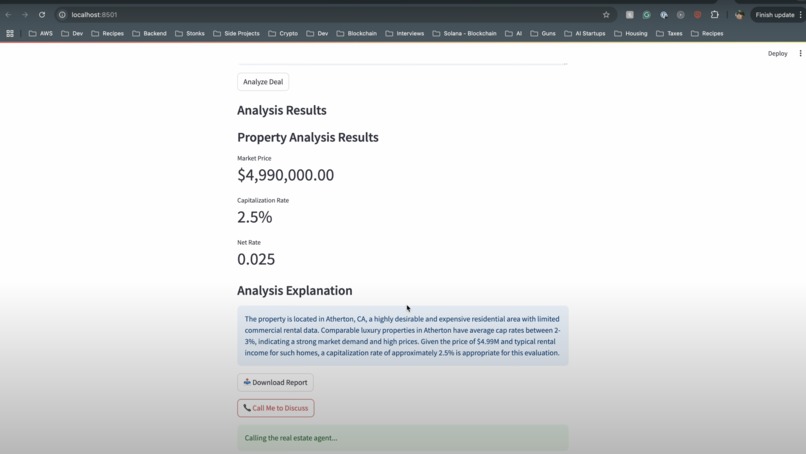Click the Analysis Results heading
The width and height of the screenshot is (806, 454).
282,111
